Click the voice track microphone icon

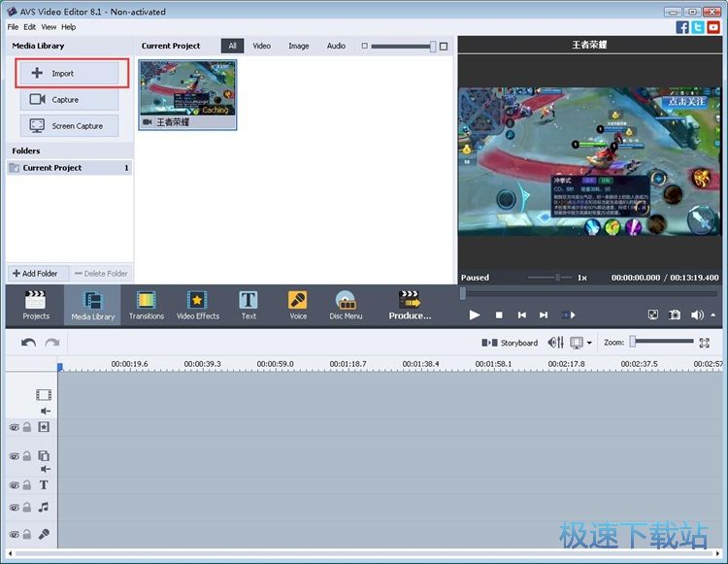pyautogui.click(x=44, y=534)
